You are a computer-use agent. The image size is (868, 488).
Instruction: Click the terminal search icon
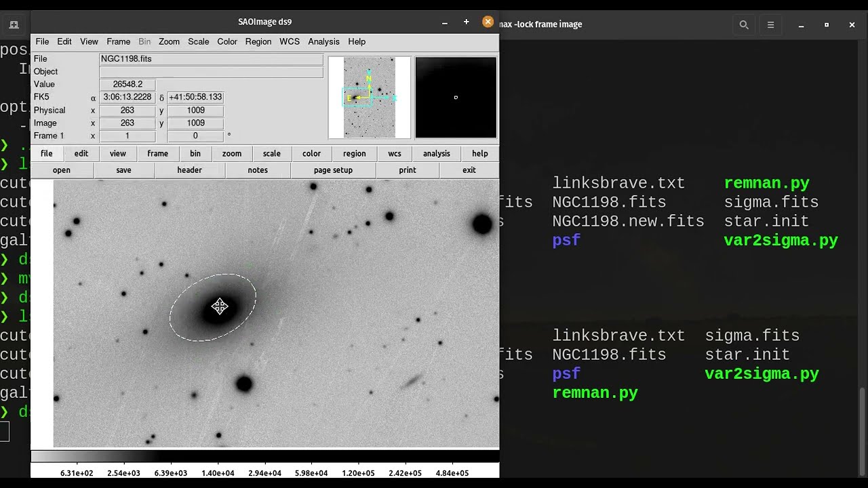pyautogui.click(x=744, y=24)
